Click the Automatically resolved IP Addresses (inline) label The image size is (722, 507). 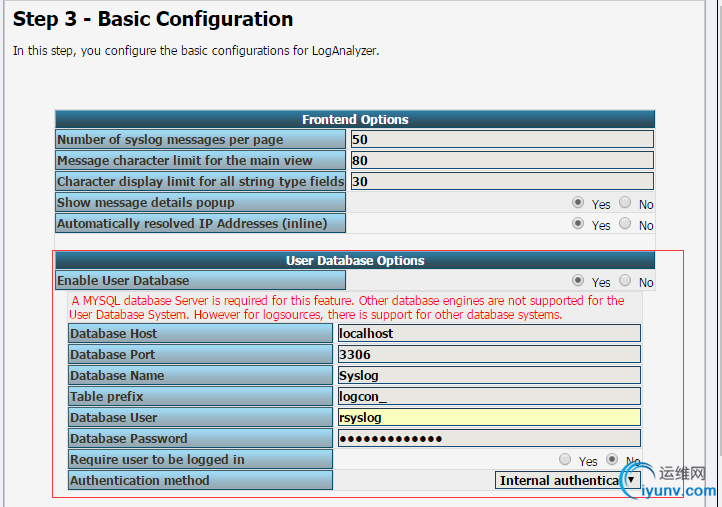(x=200, y=223)
